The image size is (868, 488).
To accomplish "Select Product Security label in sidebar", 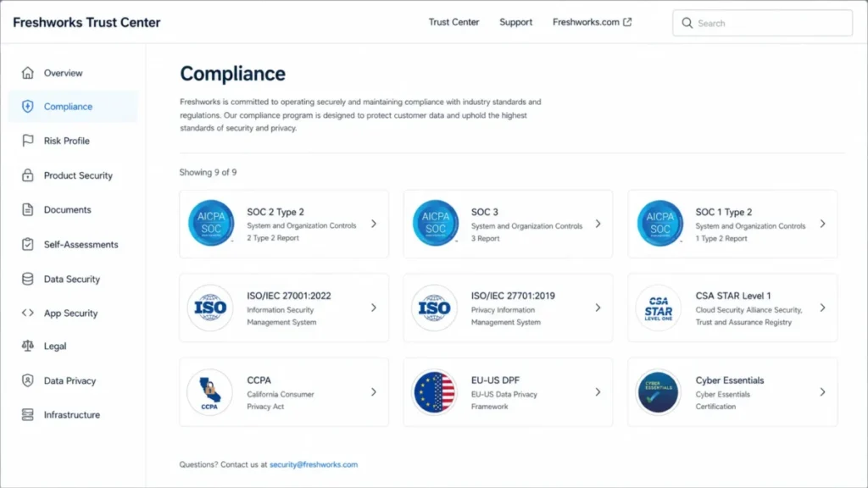I will pyautogui.click(x=78, y=175).
